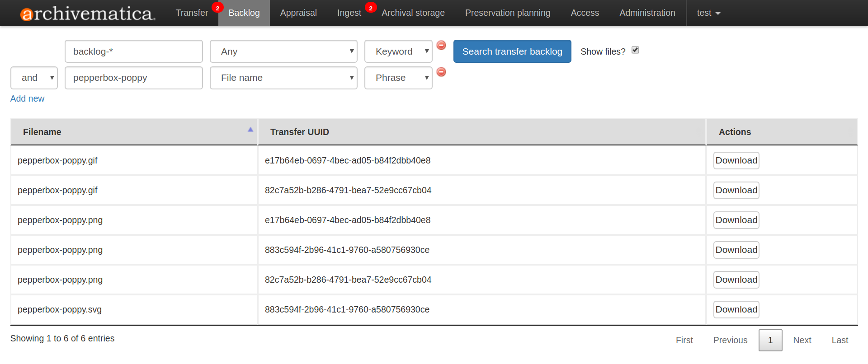Click Search transfer backlog button
This screenshot has width=868, height=364.
(512, 51)
